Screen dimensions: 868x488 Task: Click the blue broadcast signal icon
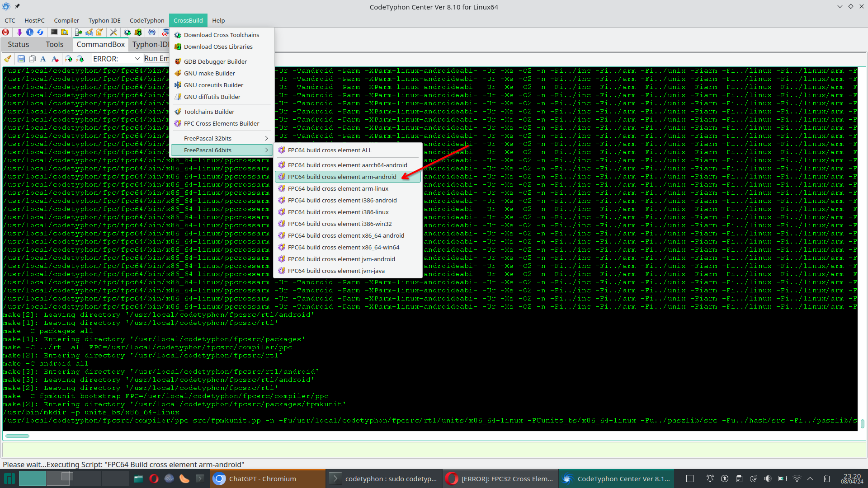[152, 32]
